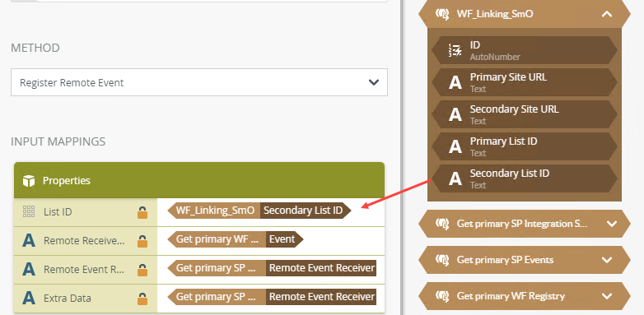Click the lock icon on Remote Event R... row
Image resolution: width=644 pixels, height=315 pixels.
[x=142, y=270]
